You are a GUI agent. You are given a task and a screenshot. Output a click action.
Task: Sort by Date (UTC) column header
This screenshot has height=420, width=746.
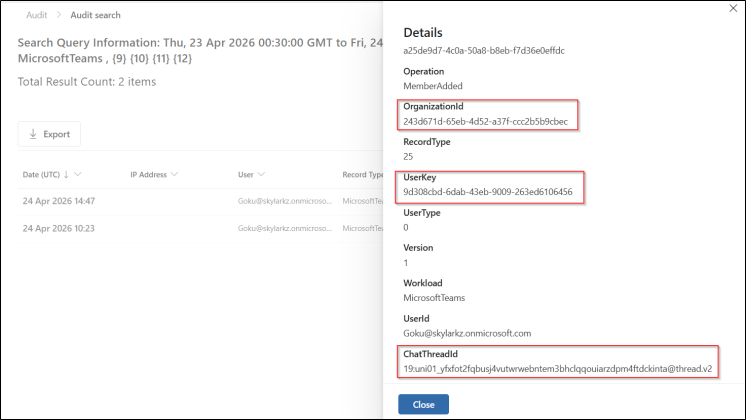pyautogui.click(x=41, y=175)
